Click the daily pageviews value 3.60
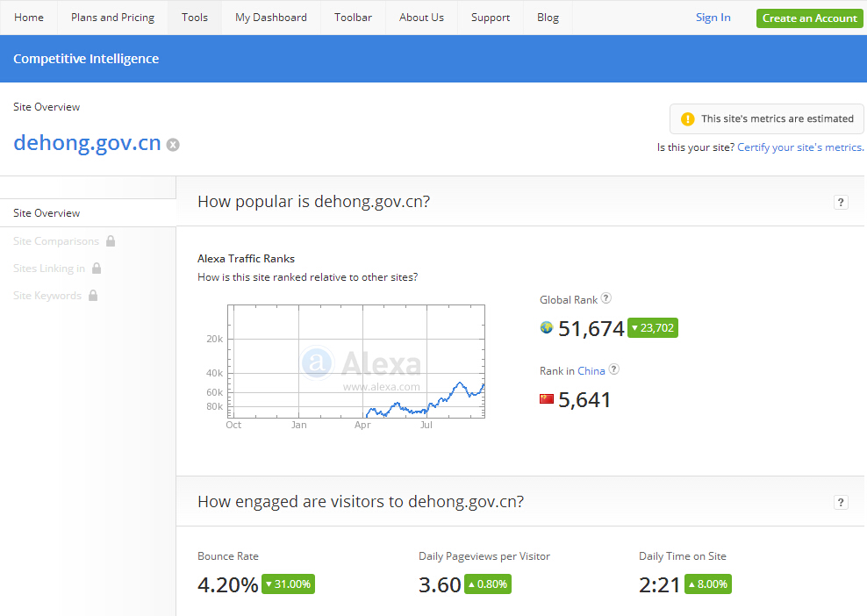Screen dimensions: 867x616 click(440, 584)
